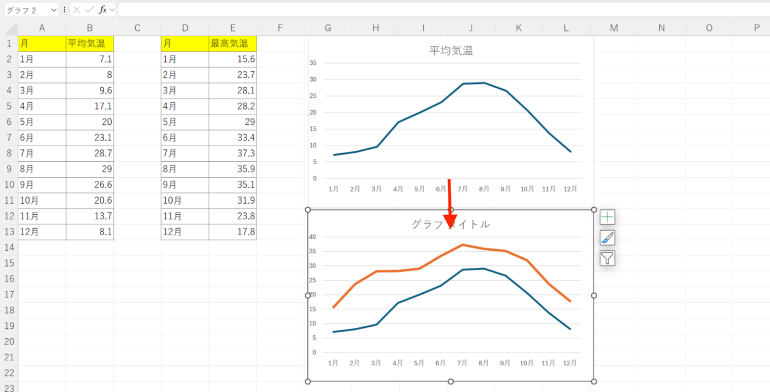Click cell D1 labeled 月
This screenshot has width=770, height=392.
pyautogui.click(x=185, y=44)
